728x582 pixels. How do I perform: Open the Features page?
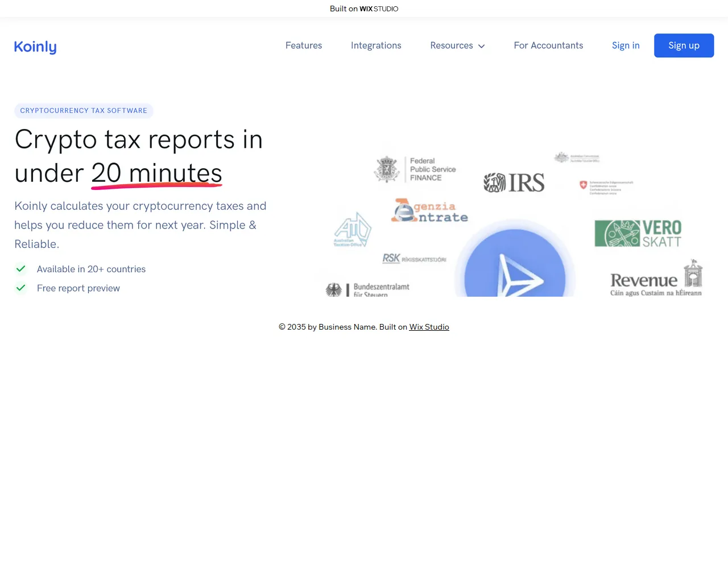[304, 45]
